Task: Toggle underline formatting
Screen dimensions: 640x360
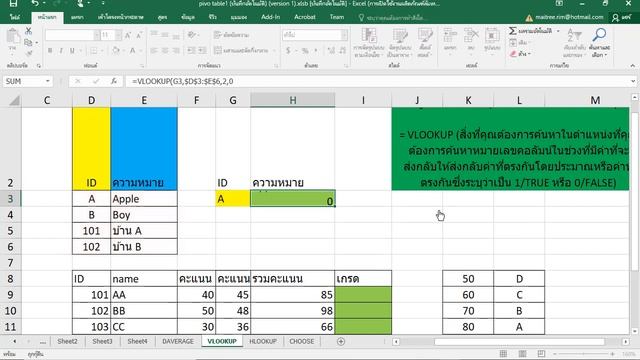Action: pos(72,51)
